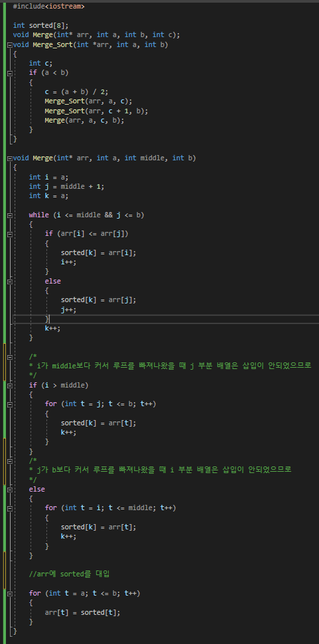
Task: Click the comment starting "j가 b보다 커서"
Action: [x=160, y=470]
